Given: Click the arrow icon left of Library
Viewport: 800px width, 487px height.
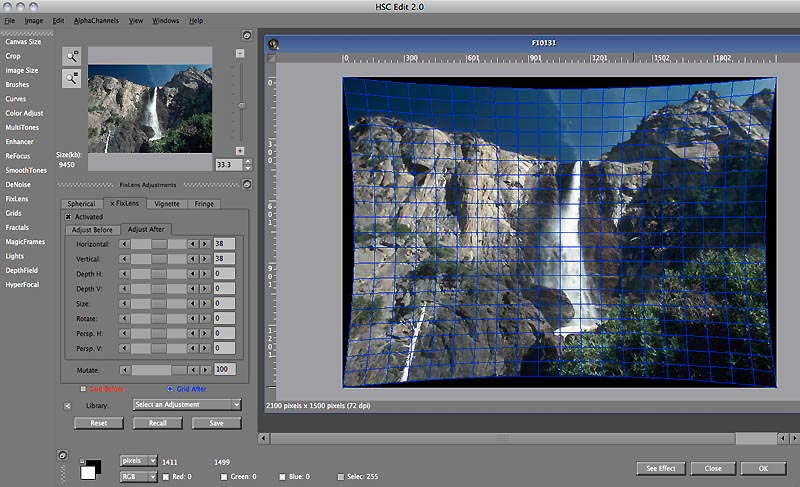Looking at the screenshot, I should pos(67,406).
